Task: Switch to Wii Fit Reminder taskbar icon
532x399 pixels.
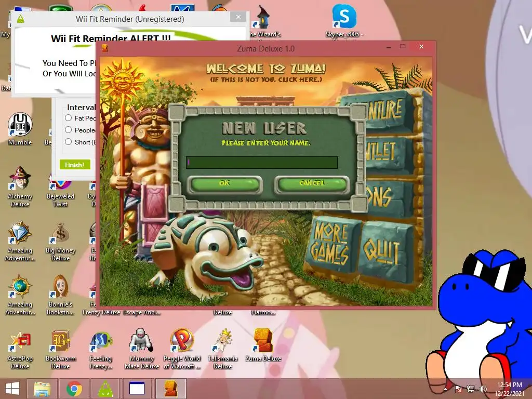Action: [x=106, y=389]
